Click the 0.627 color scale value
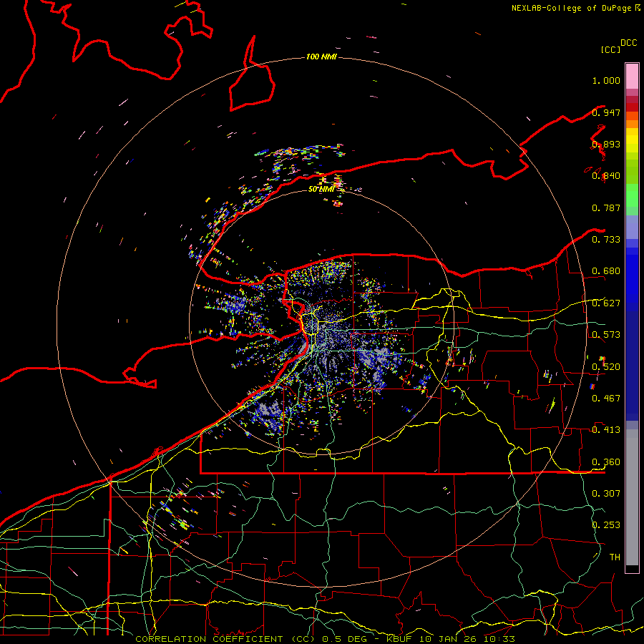The height and width of the screenshot is (644, 644). (x=606, y=303)
